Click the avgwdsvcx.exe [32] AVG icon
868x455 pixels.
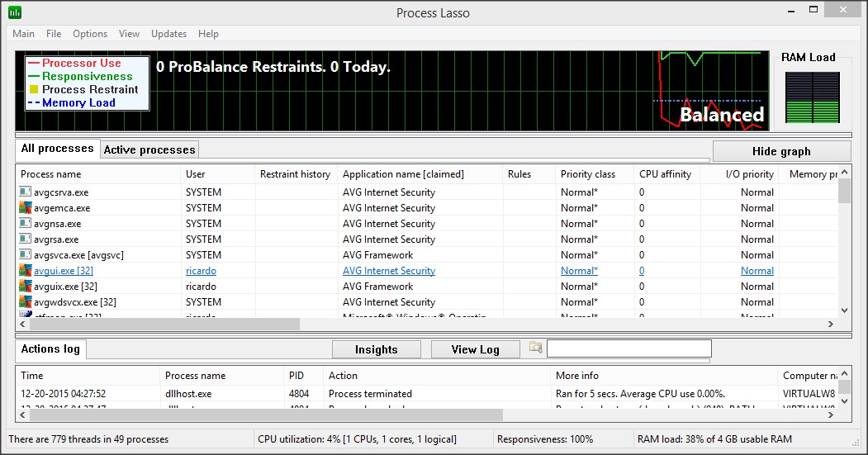click(x=26, y=301)
